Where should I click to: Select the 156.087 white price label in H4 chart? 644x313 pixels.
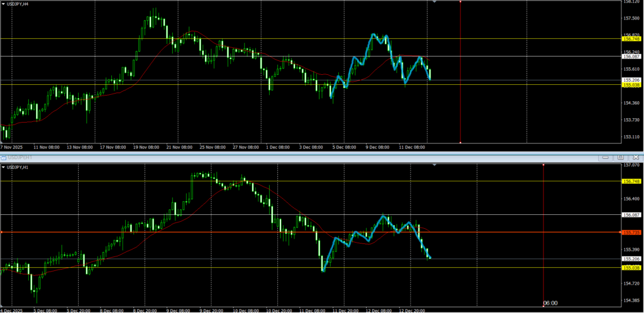coord(631,56)
